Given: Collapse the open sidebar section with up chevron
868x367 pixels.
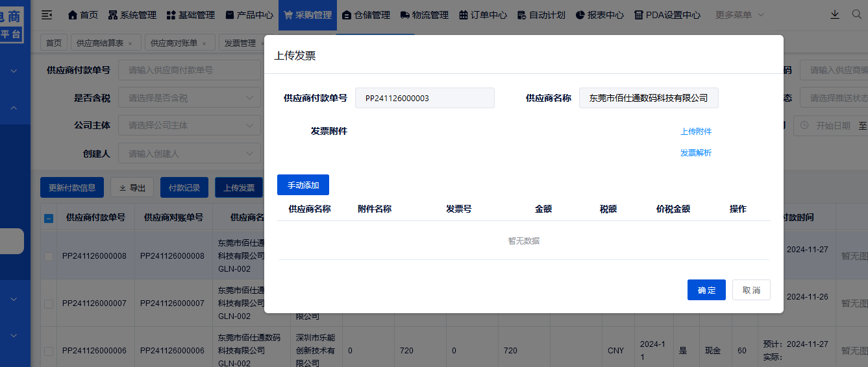Looking at the screenshot, I should (14, 108).
